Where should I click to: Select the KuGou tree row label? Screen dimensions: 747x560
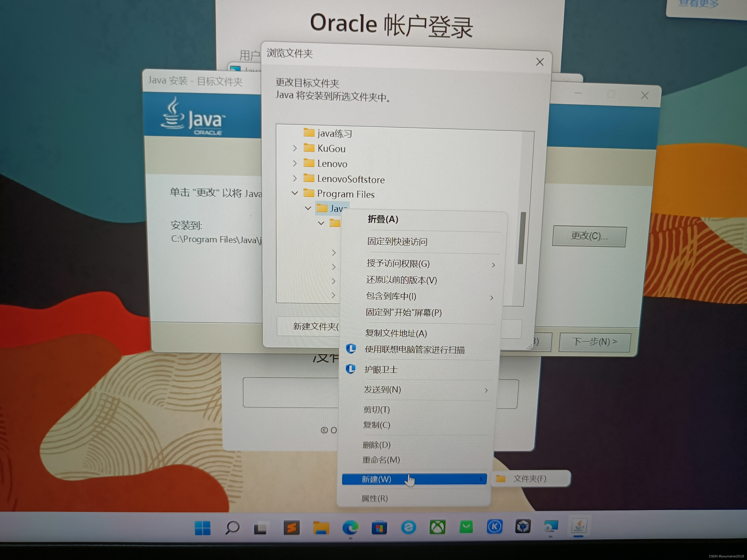(x=331, y=149)
